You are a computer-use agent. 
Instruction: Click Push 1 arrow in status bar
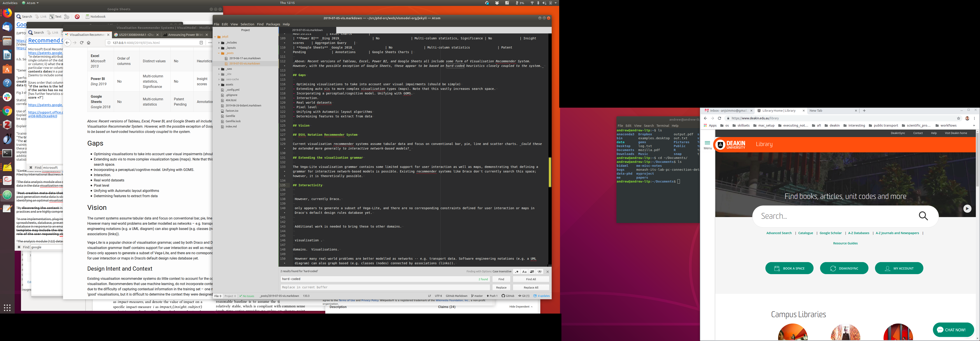tap(488, 296)
